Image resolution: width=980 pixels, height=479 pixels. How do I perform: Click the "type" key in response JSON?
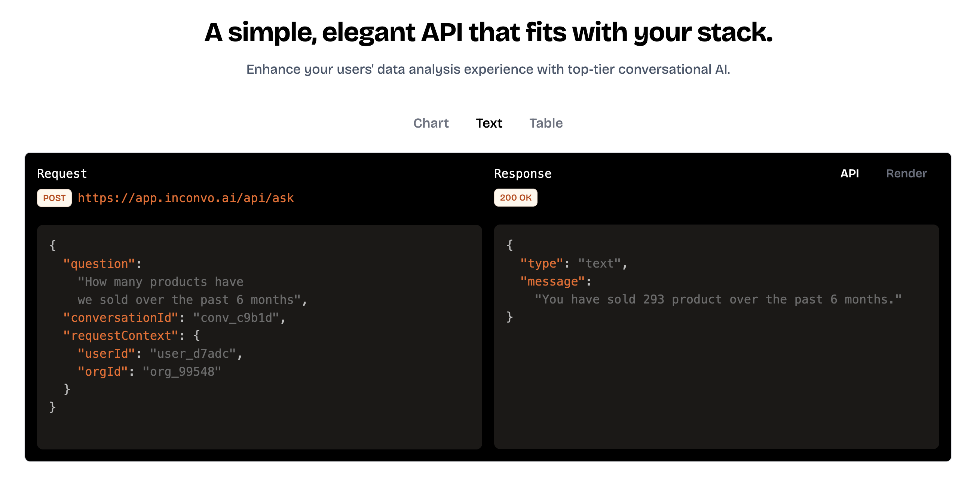pyautogui.click(x=541, y=263)
